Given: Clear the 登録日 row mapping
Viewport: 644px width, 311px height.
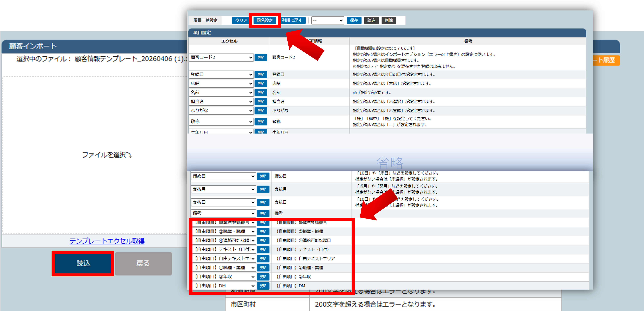Looking at the screenshot, I should coord(260,74).
